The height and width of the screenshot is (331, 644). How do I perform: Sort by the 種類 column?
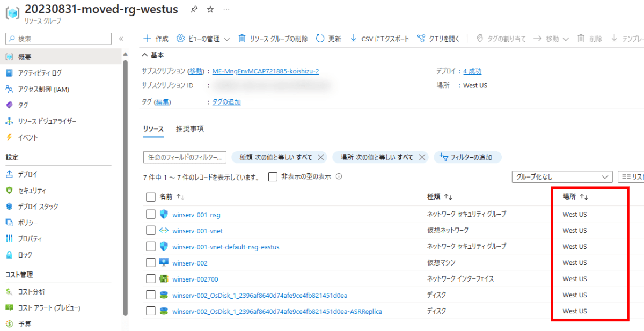[440, 197]
